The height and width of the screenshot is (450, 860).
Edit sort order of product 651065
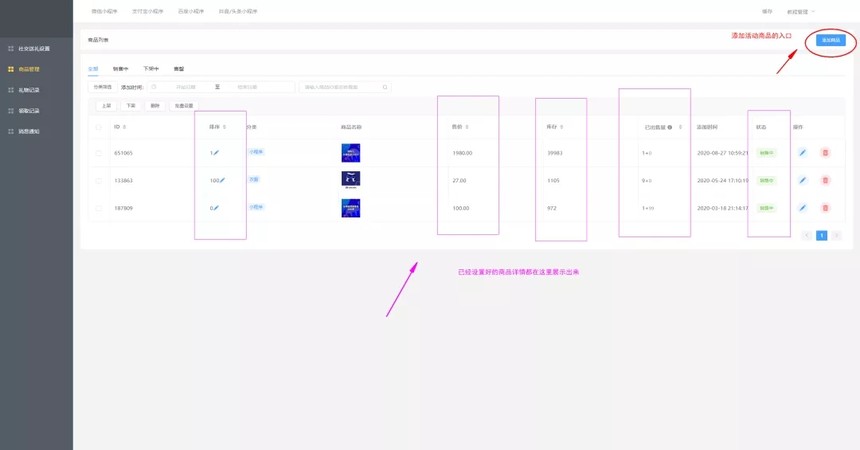[216, 153]
